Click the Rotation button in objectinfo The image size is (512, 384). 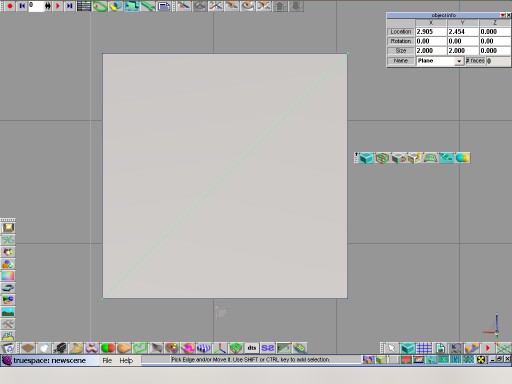click(401, 41)
